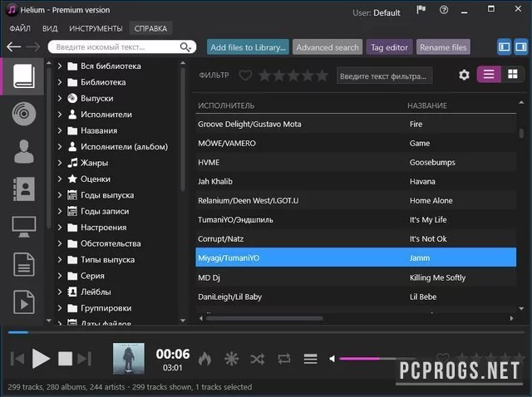Image resolution: width=532 pixels, height=397 pixels.
Task: Open the monitor/display sidebar section
Action: (x=24, y=227)
